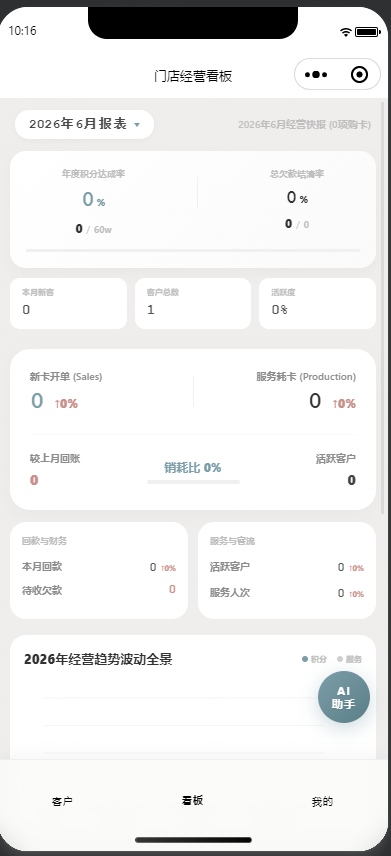Click the 销耗比 progress bar
Image resolution: width=391 pixels, height=856 pixels.
[193, 482]
